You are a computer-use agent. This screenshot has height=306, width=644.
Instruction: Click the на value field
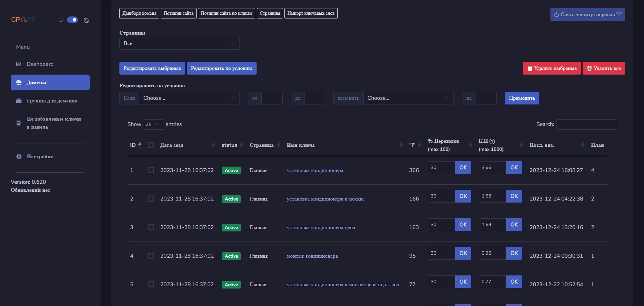click(x=486, y=98)
